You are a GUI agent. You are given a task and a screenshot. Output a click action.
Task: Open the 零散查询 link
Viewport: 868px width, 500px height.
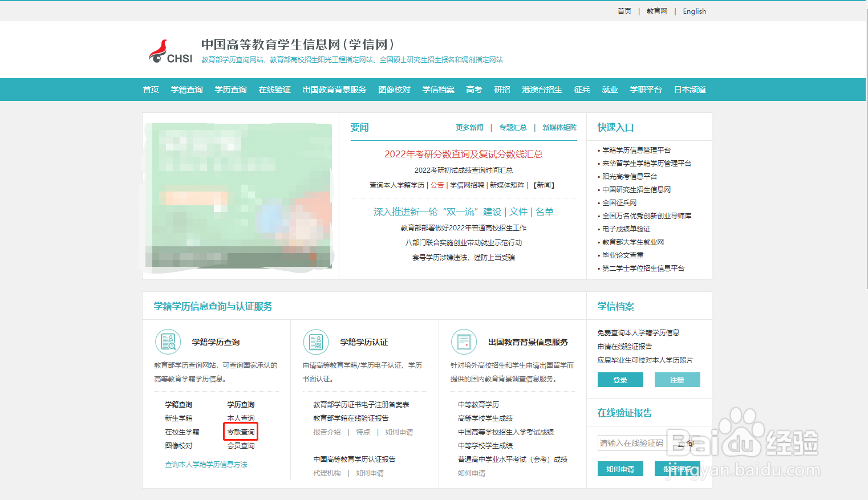point(241,432)
